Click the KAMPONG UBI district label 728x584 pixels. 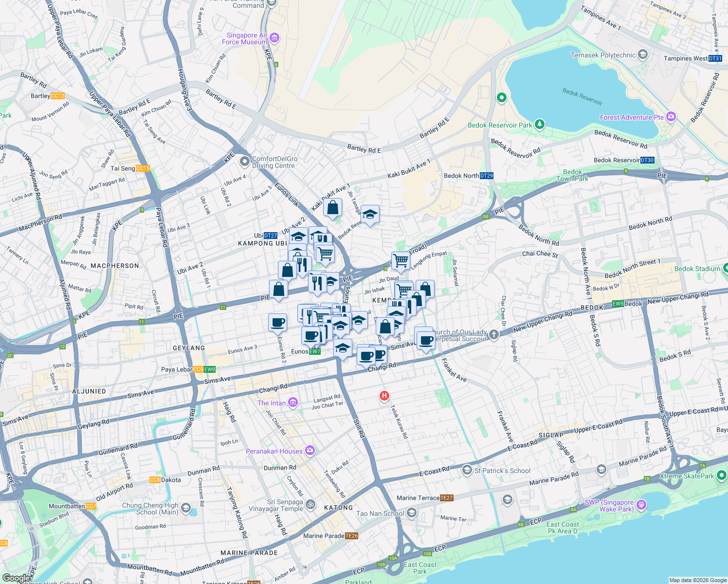262,243
